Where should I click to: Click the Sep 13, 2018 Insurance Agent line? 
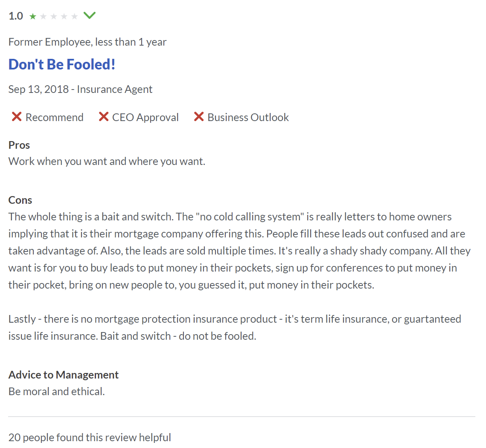click(80, 89)
